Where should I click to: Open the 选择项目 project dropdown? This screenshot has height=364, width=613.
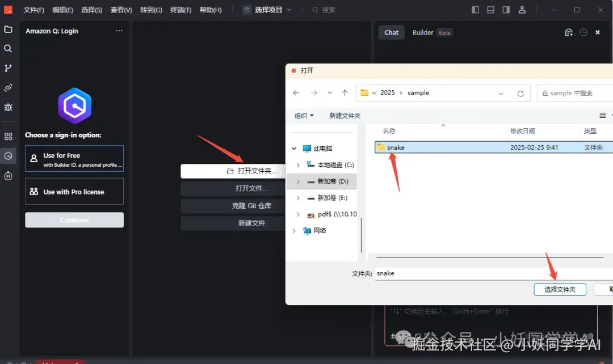coord(267,10)
